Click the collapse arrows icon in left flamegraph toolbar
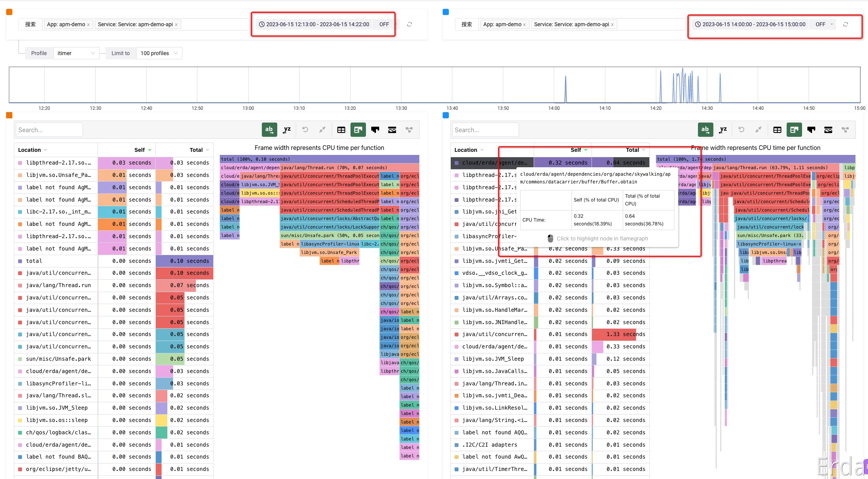This screenshot has height=479, width=868. pyautogui.click(x=322, y=130)
